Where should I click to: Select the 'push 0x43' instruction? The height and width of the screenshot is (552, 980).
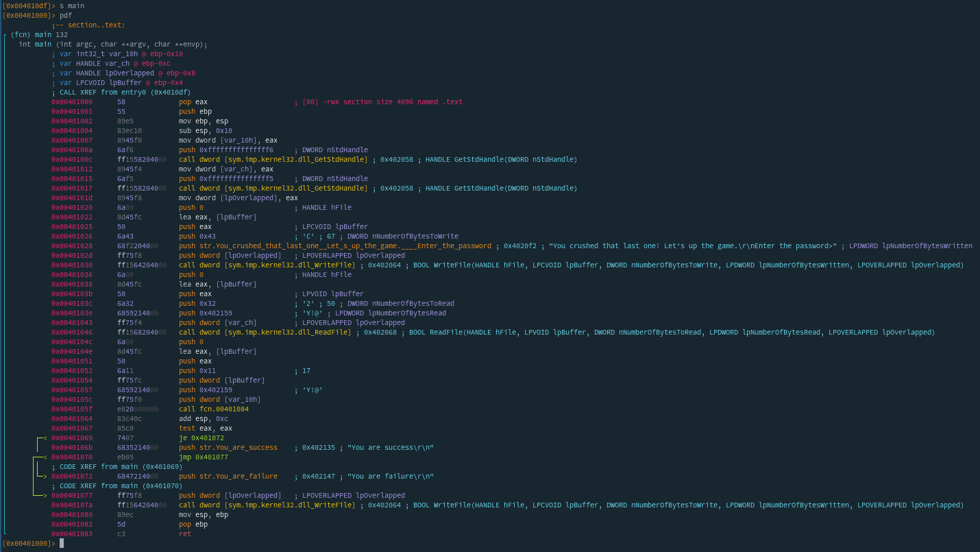pos(197,236)
